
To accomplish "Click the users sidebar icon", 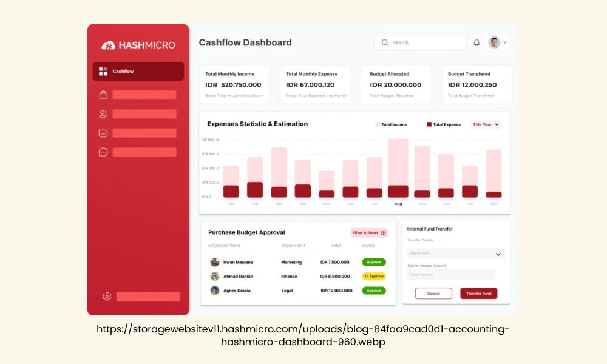I will click(103, 113).
